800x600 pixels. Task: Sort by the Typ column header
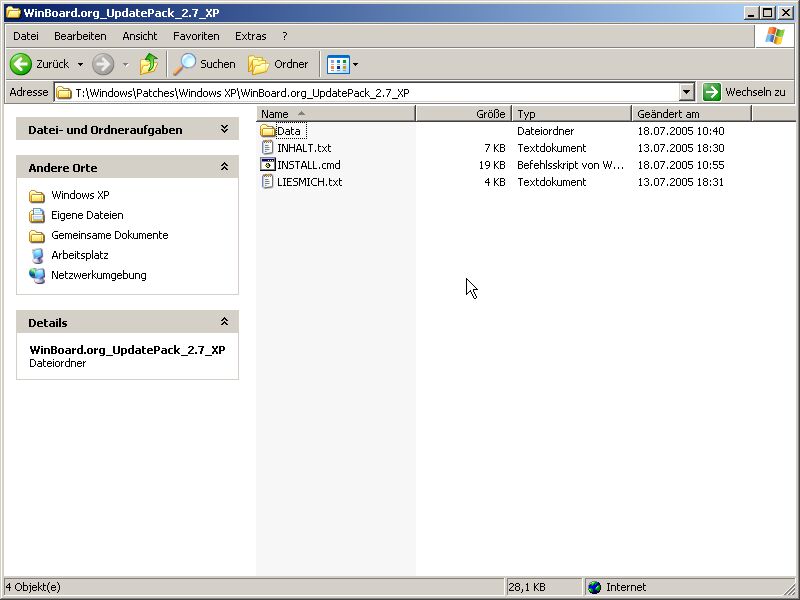click(x=572, y=114)
